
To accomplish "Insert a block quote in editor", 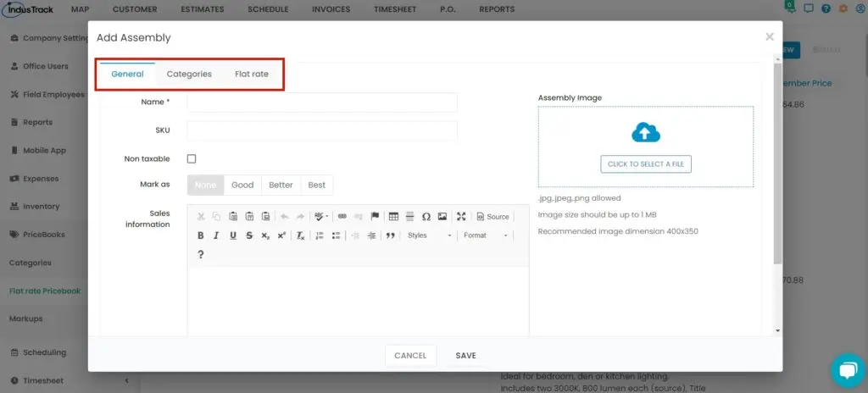I will (390, 235).
